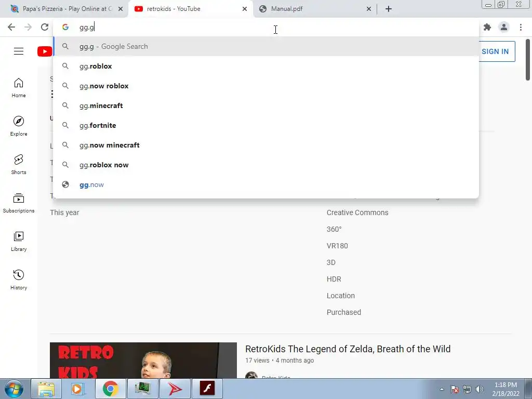Apply the Creative Commons filter
532x399 pixels.
click(357, 212)
